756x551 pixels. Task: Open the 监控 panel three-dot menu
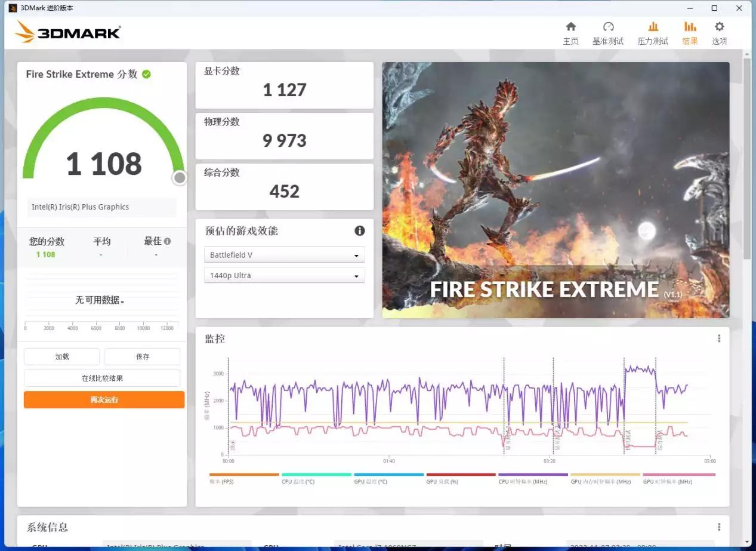(x=718, y=338)
